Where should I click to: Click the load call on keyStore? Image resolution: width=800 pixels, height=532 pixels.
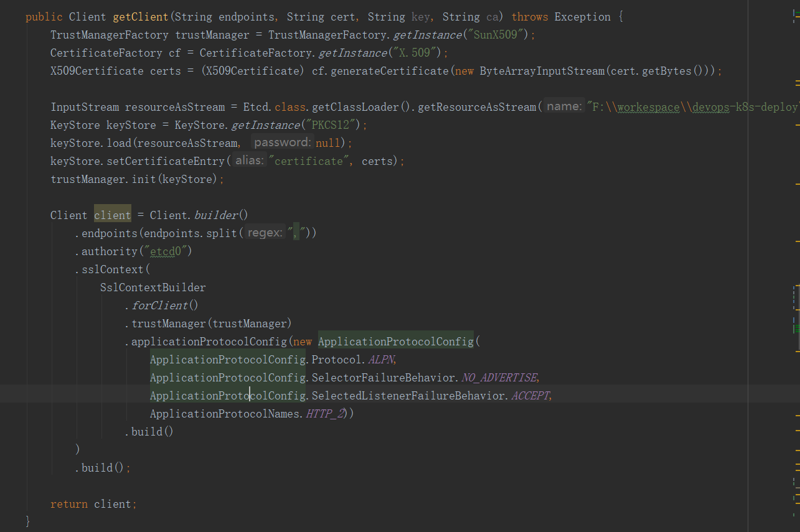coord(119,143)
